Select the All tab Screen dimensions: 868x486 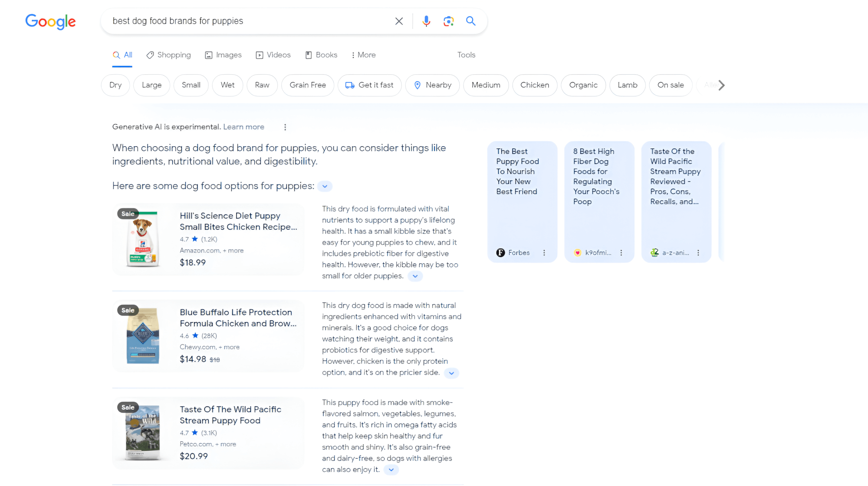coord(122,55)
